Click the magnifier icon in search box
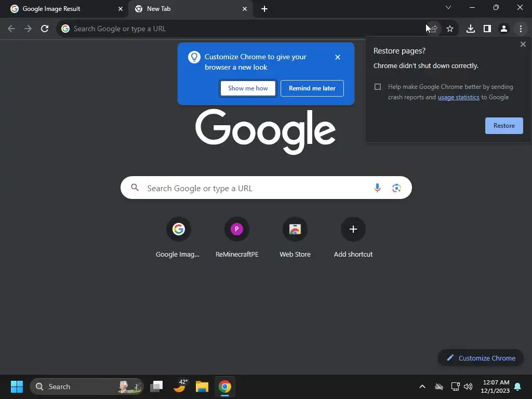532x399 pixels. (135, 188)
